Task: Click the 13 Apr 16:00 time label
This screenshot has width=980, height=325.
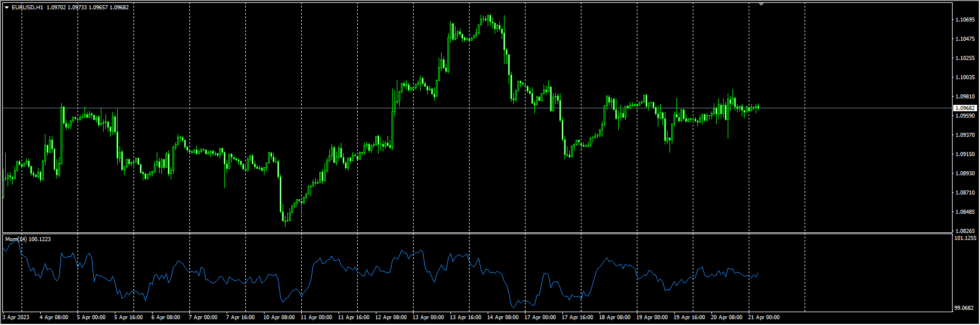Action: coord(465,317)
